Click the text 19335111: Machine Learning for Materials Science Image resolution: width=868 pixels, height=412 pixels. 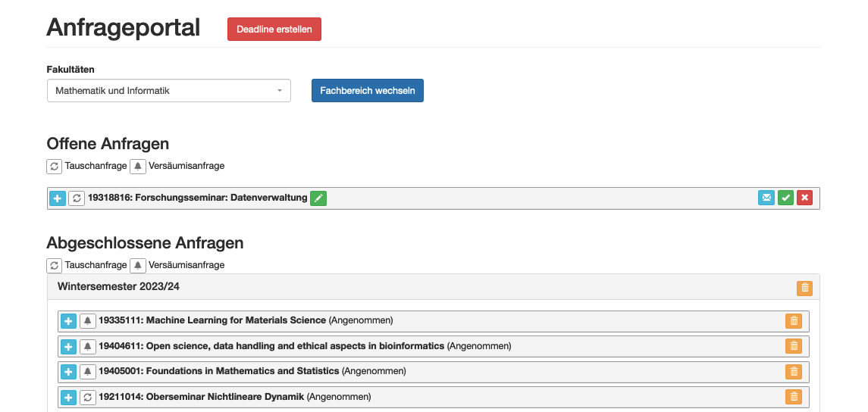(212, 320)
